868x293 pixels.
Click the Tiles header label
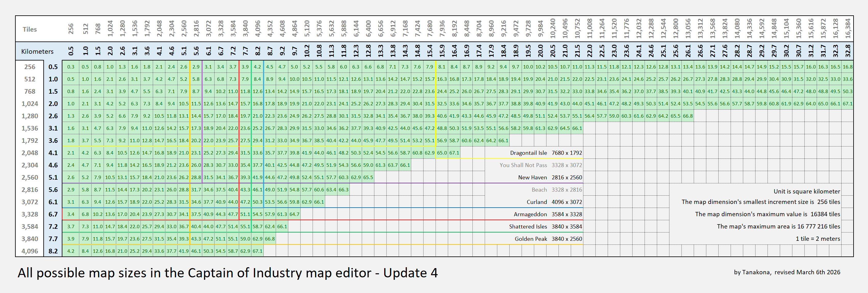pos(30,29)
